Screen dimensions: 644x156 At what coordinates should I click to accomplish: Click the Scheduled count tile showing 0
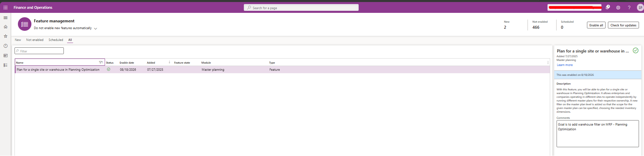coord(567,25)
